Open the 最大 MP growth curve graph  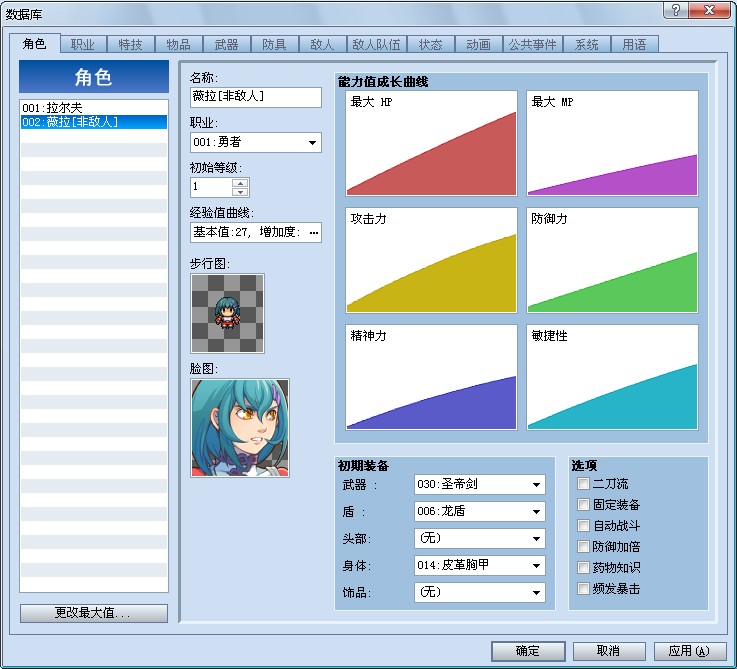612,143
